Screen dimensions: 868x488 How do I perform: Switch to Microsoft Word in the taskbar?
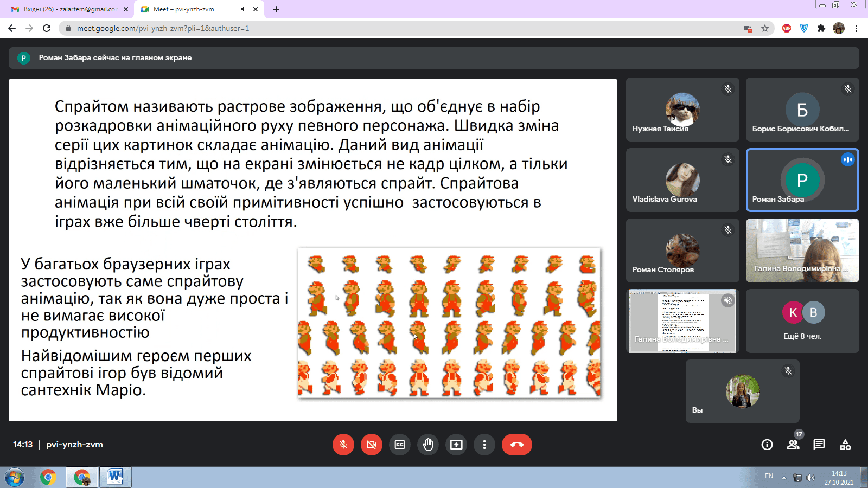coord(115,478)
